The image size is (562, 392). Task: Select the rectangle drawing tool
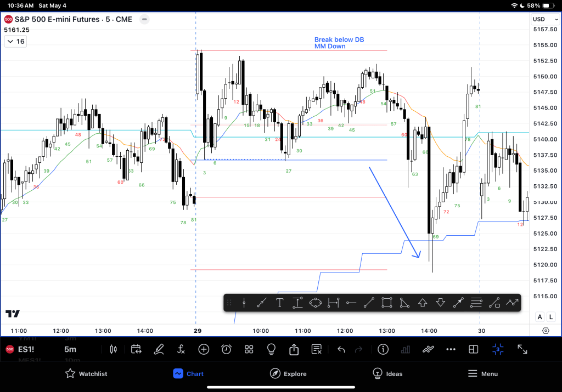[x=386, y=302]
